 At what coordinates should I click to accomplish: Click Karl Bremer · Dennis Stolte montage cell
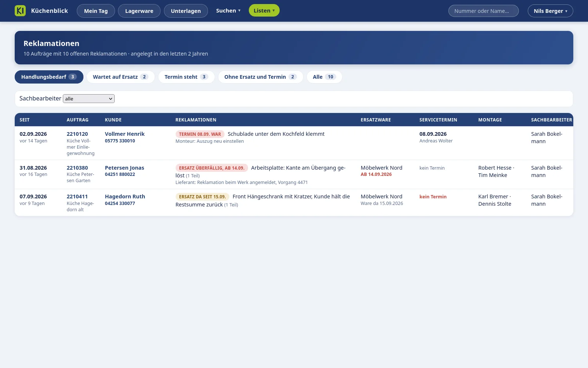[495, 200]
